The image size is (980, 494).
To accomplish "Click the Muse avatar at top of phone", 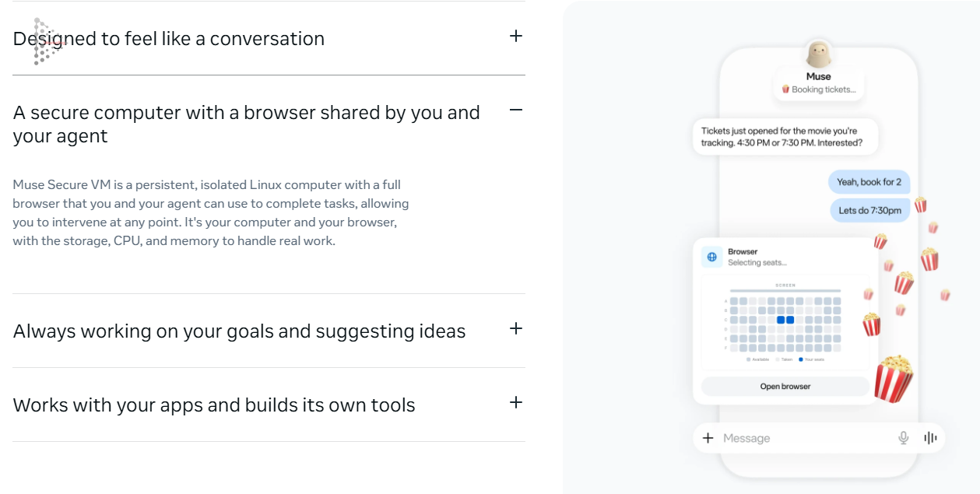I will 818,54.
